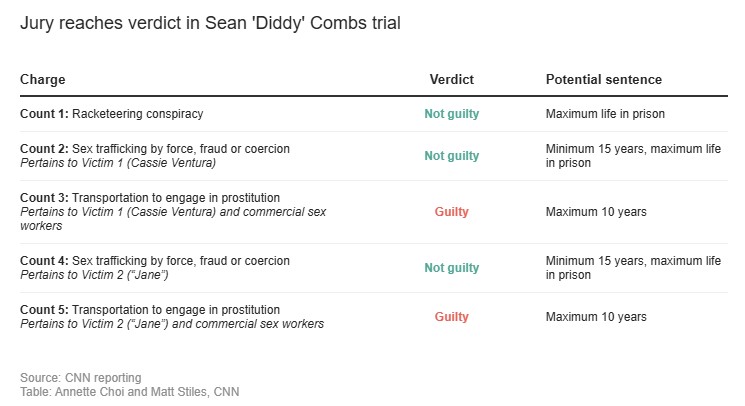Click Source: CNN reporting text

coord(81,378)
